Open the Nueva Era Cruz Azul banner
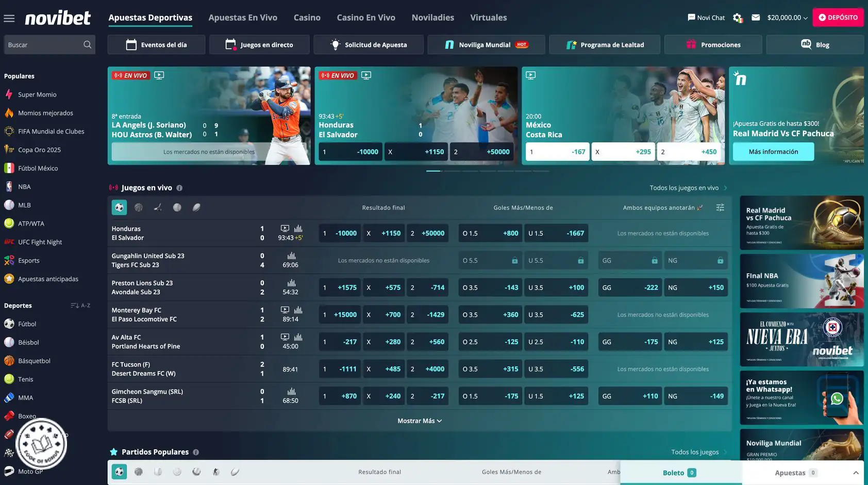The height and width of the screenshot is (485, 868). (x=802, y=339)
